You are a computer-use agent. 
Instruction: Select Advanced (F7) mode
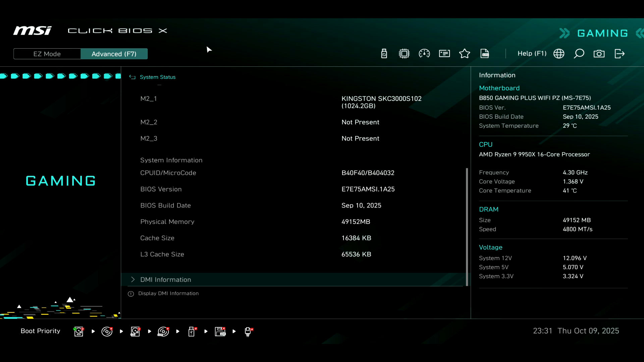[x=114, y=54]
